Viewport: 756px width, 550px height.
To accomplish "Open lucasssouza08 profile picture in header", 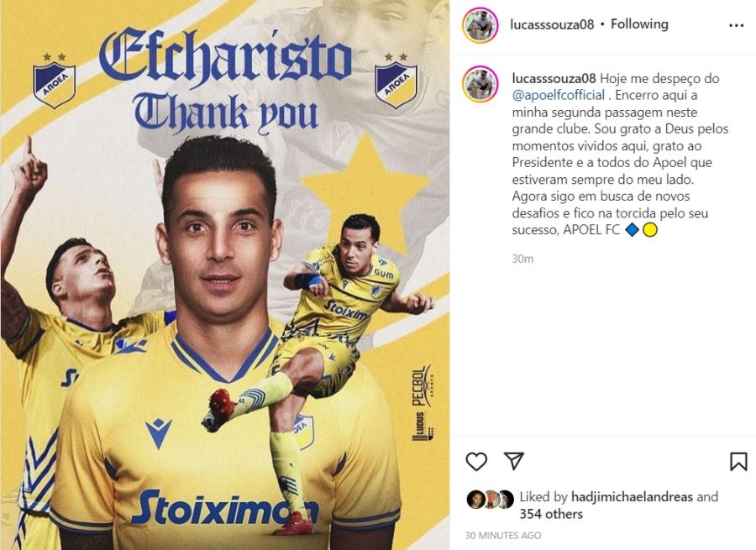I will (x=480, y=25).
